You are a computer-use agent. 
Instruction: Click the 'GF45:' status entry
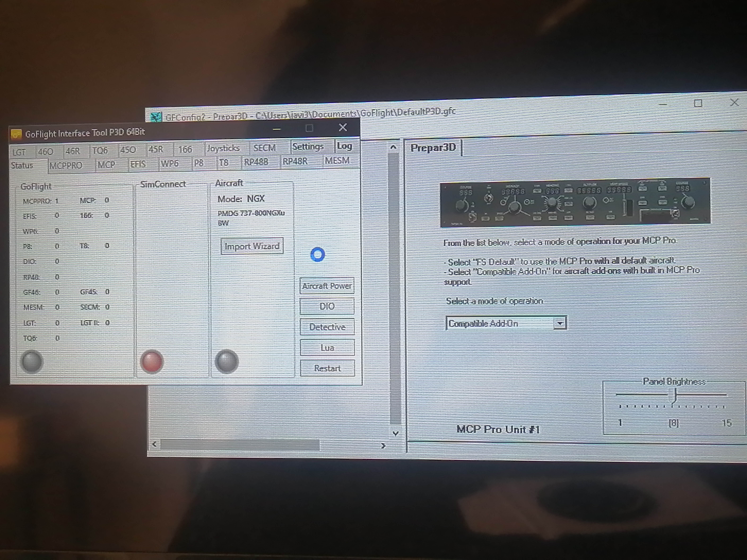tap(95, 292)
